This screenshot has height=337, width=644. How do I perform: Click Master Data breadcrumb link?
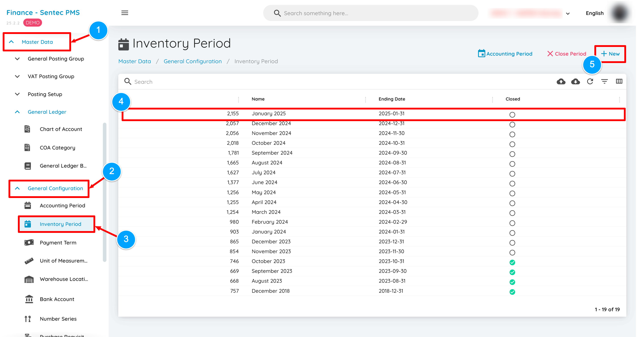[x=134, y=61]
